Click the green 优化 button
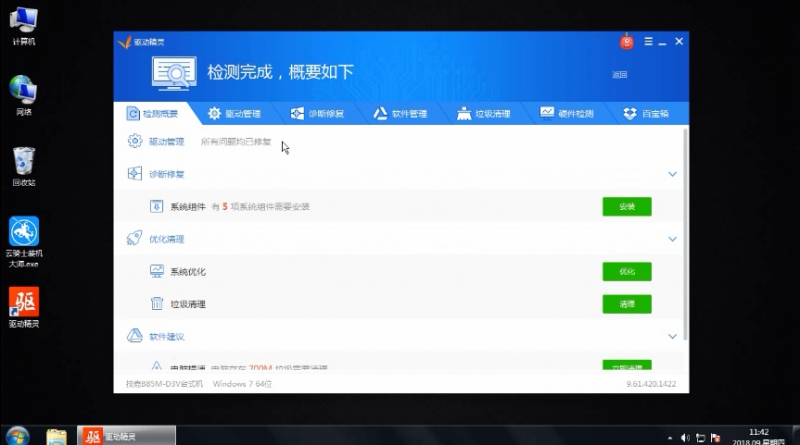Screen dimensions: 800x445 click(627, 271)
